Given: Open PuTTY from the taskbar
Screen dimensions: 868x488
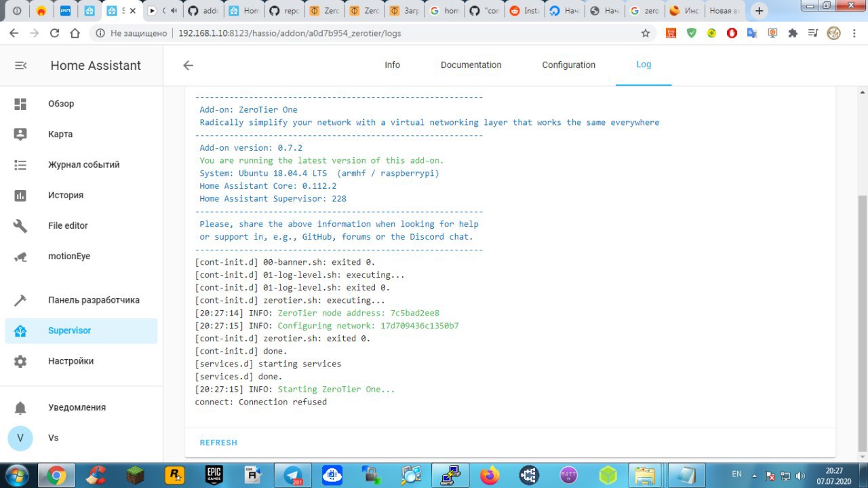Looking at the screenshot, I should 450,476.
